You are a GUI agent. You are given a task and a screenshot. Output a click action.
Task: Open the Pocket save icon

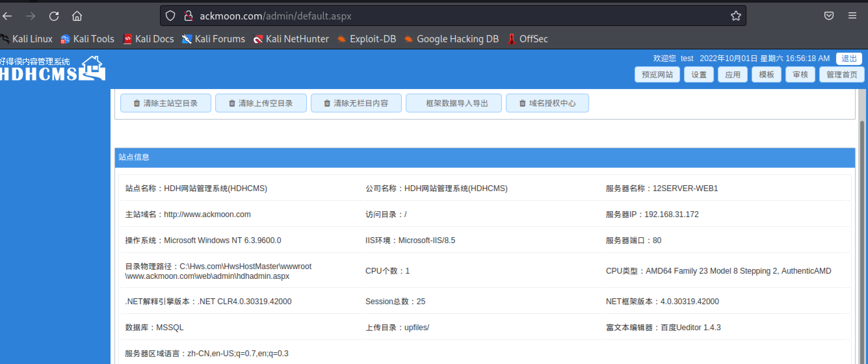pyautogui.click(x=829, y=16)
